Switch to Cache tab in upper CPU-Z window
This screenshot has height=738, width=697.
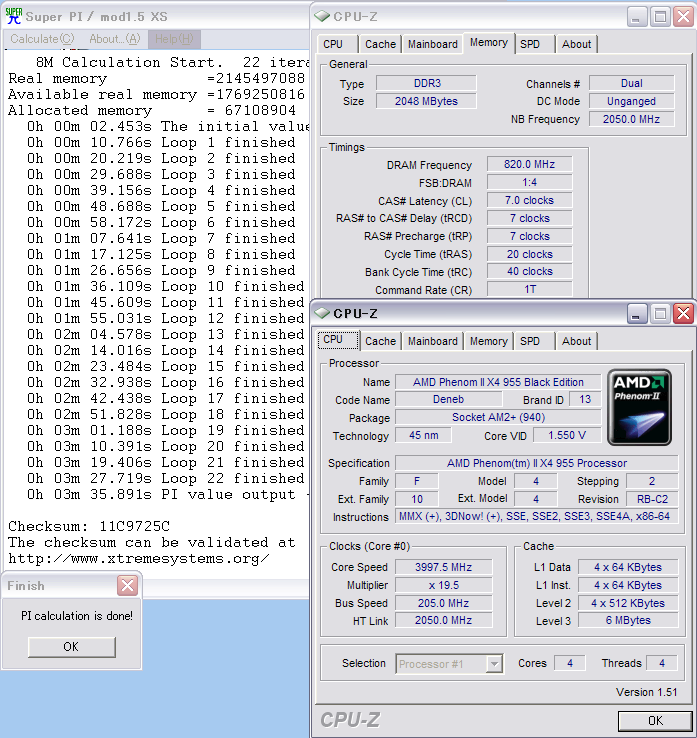[380, 44]
